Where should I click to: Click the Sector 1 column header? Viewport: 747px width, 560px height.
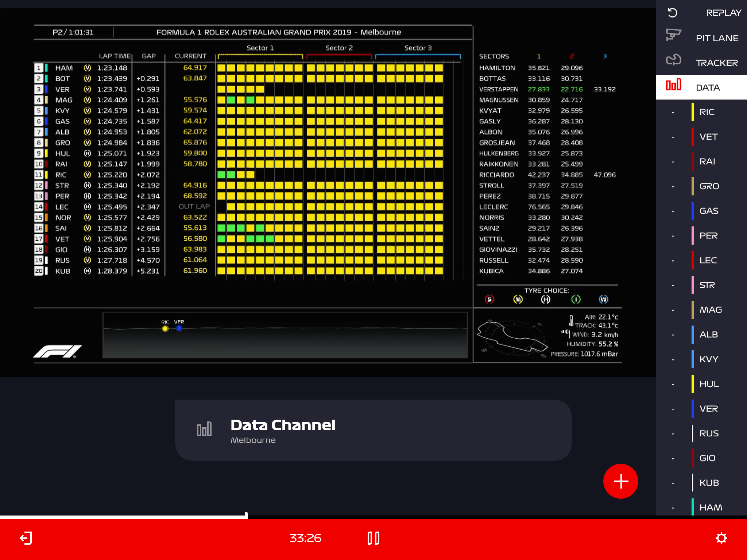(260, 48)
